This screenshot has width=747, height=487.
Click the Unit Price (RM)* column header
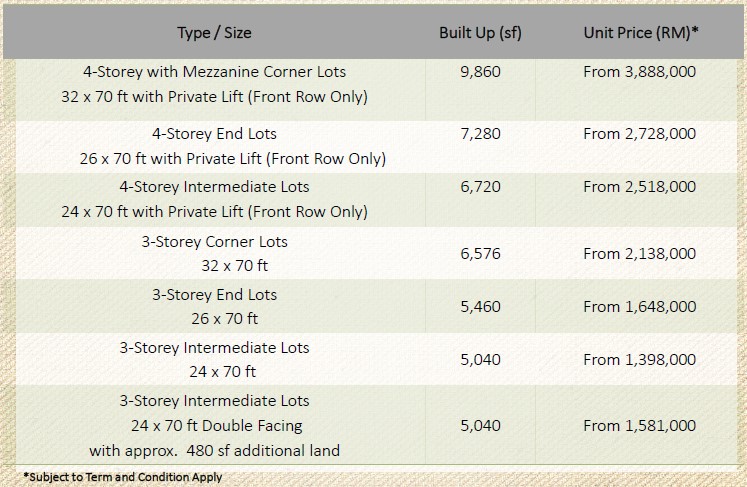point(641,33)
